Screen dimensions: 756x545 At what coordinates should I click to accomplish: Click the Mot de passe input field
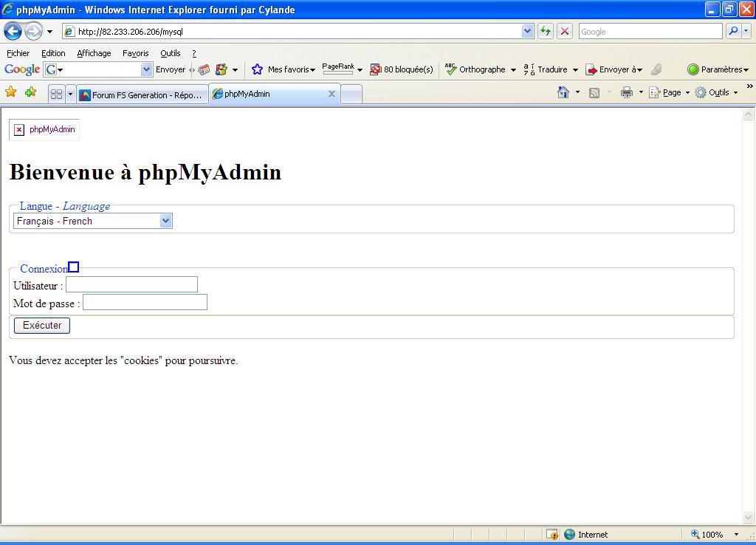coord(145,302)
